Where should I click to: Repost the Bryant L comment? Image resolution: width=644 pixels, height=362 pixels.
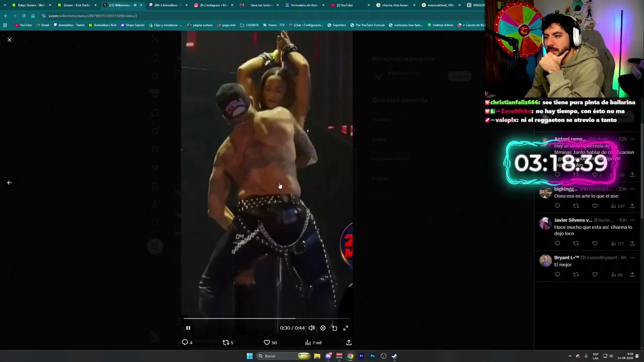[x=576, y=275]
